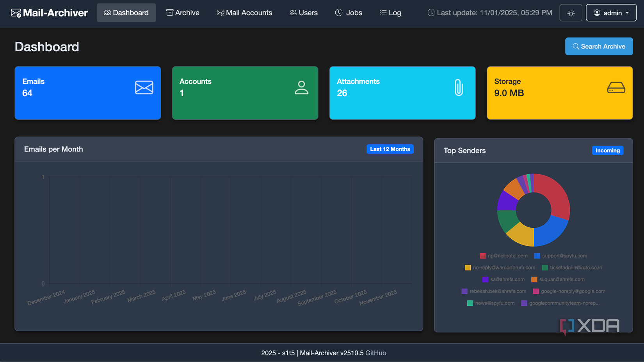The height and width of the screenshot is (362, 644).
Task: Click the paperclip icon on Attachments card
Action: click(x=459, y=87)
